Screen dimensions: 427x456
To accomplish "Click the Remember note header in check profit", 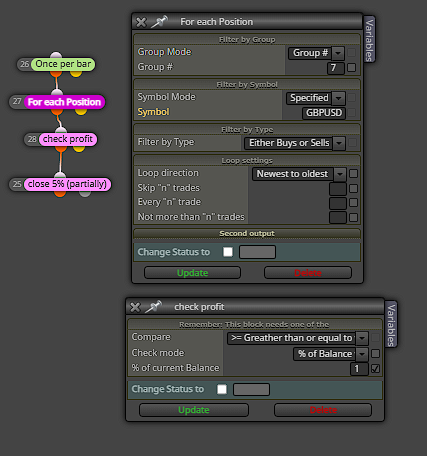I will pyautogui.click(x=254, y=325).
